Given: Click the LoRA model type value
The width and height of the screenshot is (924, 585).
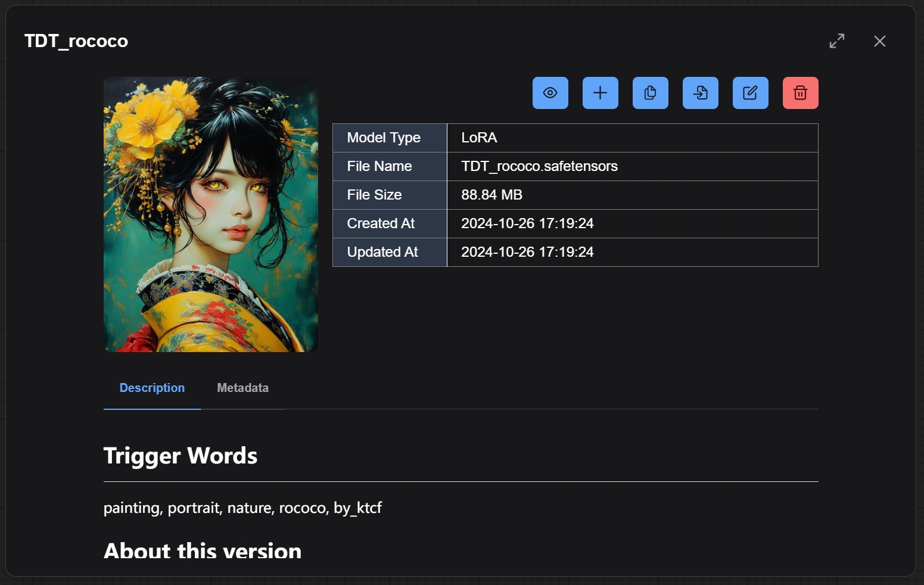Looking at the screenshot, I should coord(479,138).
